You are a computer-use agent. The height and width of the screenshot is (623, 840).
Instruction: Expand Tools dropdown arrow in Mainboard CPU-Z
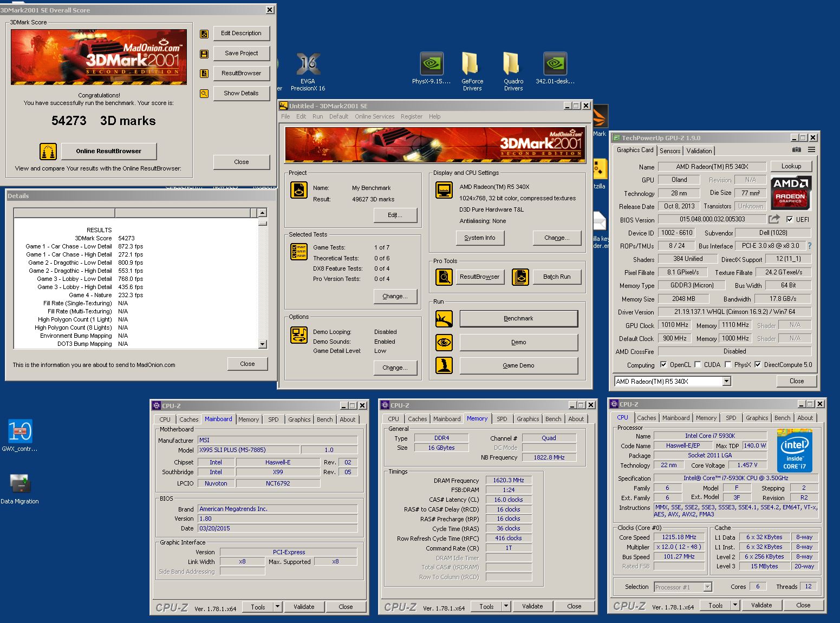click(277, 607)
